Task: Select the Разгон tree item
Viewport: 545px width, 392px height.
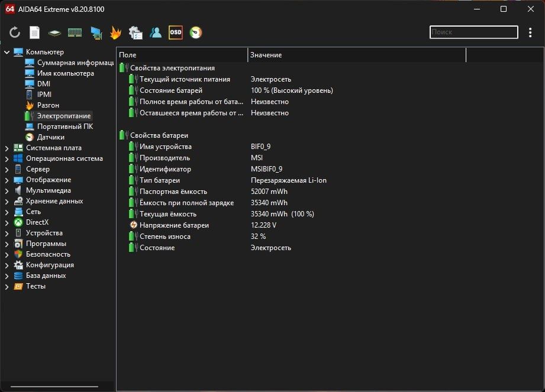Action: pyautogui.click(x=48, y=105)
